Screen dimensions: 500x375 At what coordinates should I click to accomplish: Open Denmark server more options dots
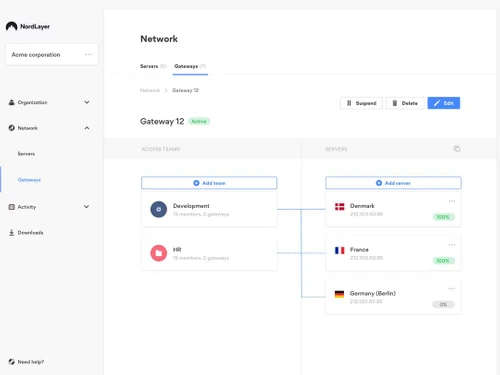point(452,201)
